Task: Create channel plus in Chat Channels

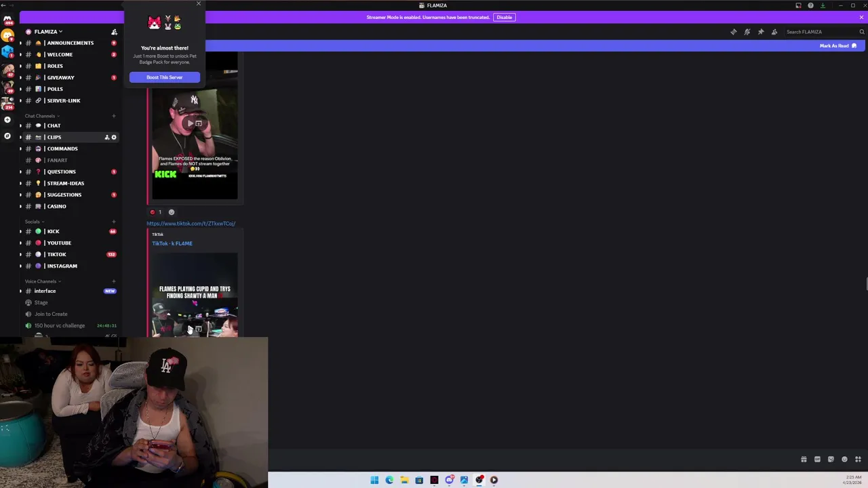Action: [x=114, y=116]
